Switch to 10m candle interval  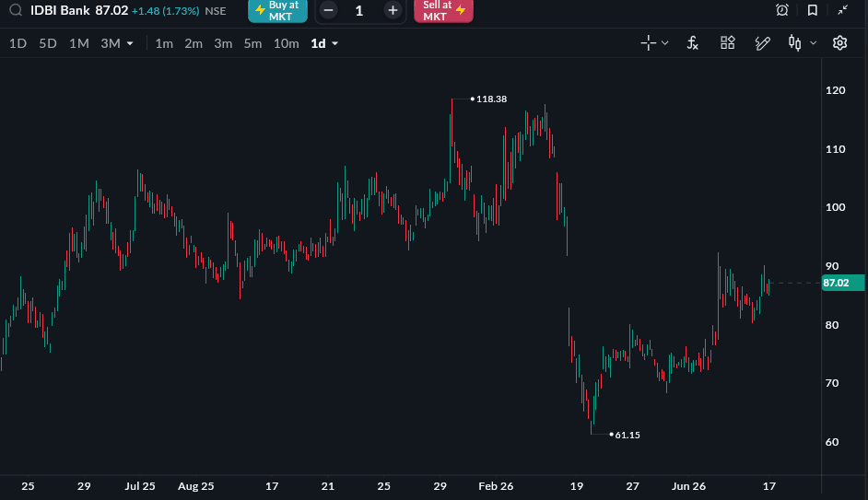click(x=287, y=43)
